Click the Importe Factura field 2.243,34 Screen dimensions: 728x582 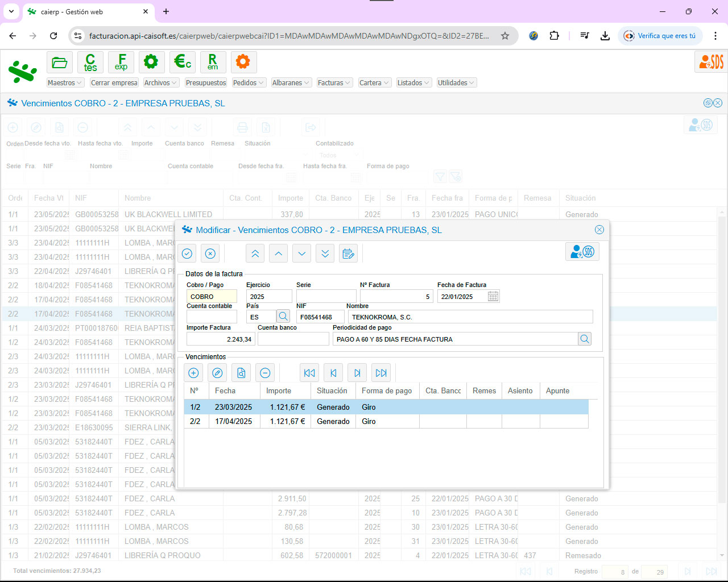click(x=221, y=339)
